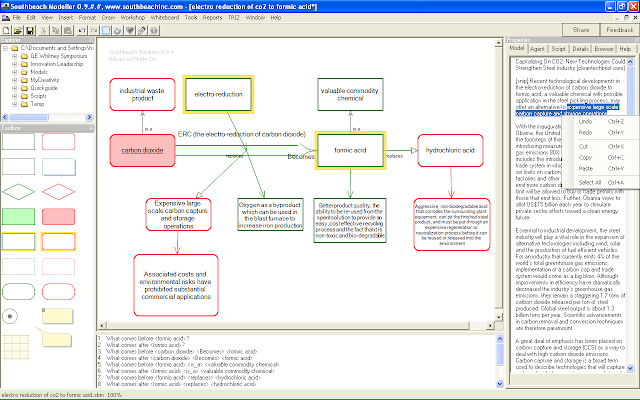Select the gray rectangle shape in Toolbox
Viewport: 640px width, 400px height.
pos(18,167)
